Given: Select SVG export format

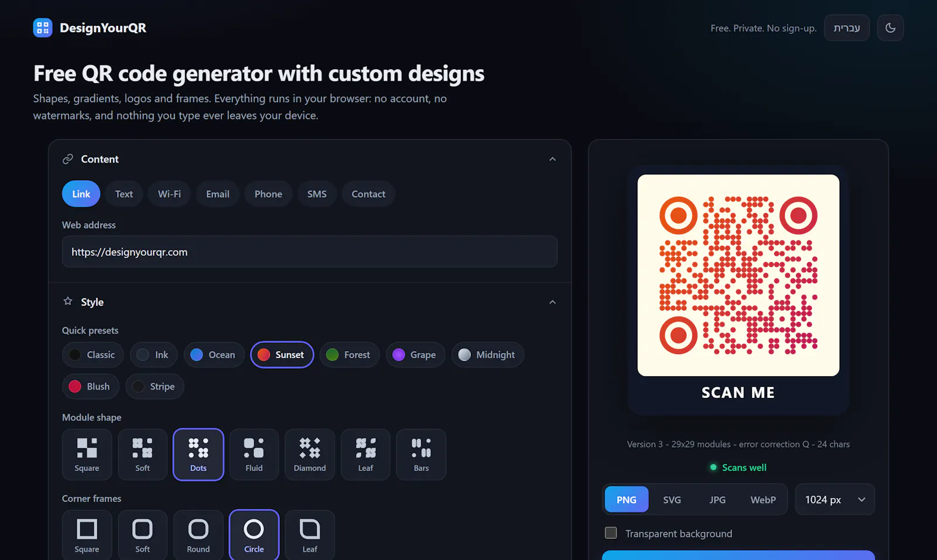Looking at the screenshot, I should pyautogui.click(x=672, y=500).
